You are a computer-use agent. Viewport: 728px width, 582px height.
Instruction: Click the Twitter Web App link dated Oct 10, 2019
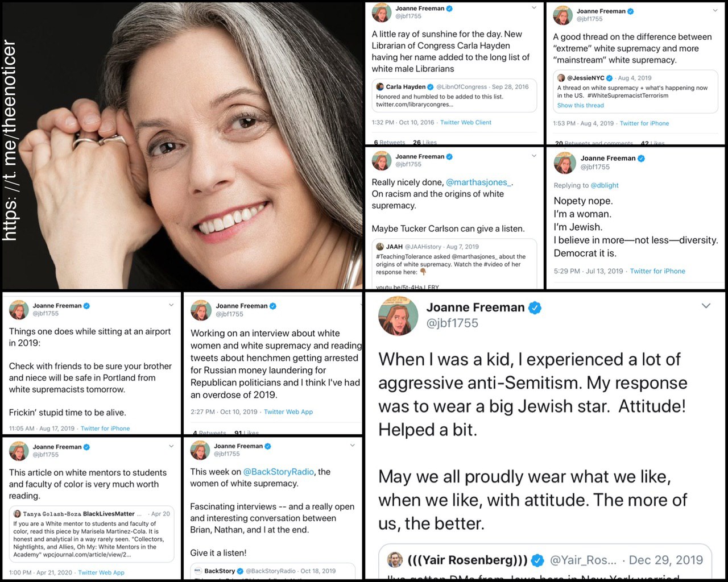pos(288,411)
